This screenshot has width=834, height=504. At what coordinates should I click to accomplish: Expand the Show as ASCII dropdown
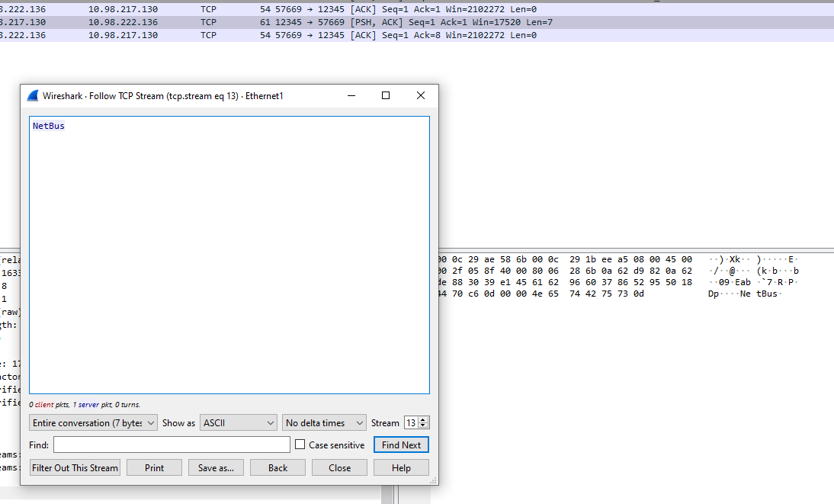[x=239, y=423]
